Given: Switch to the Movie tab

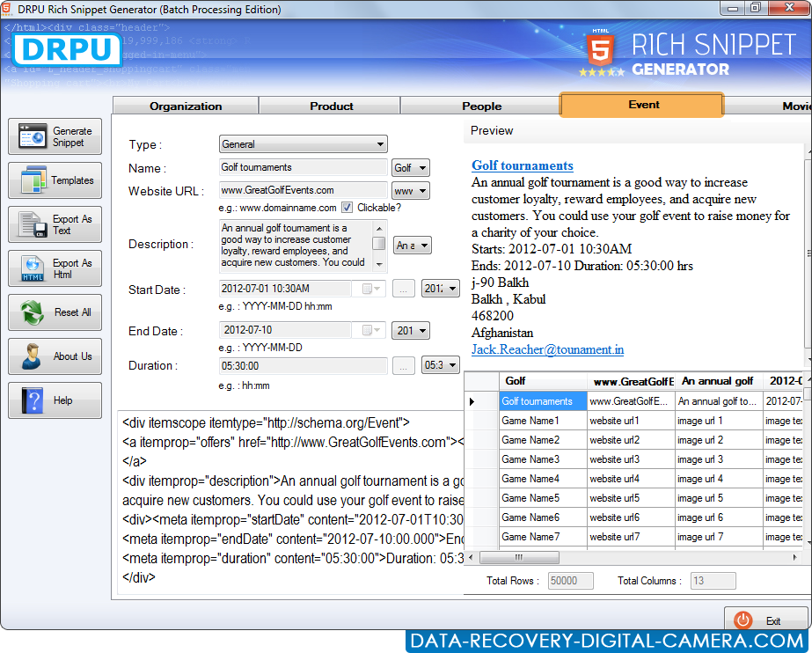Looking at the screenshot, I should click(768, 106).
